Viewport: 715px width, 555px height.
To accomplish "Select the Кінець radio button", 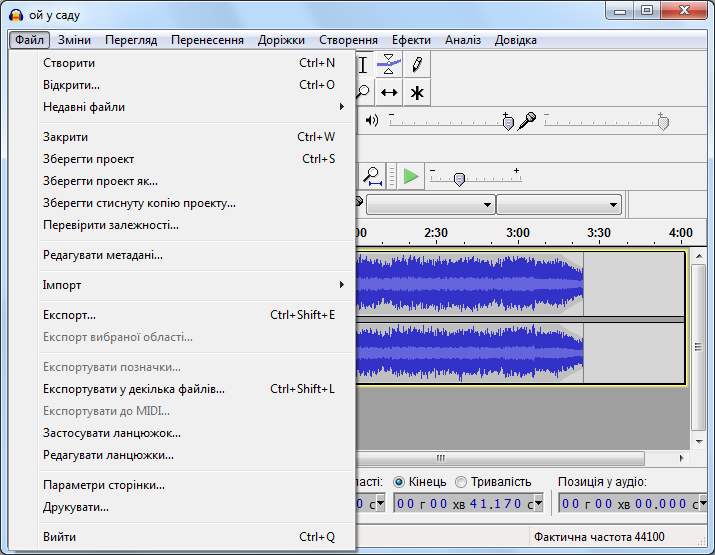I will click(399, 482).
